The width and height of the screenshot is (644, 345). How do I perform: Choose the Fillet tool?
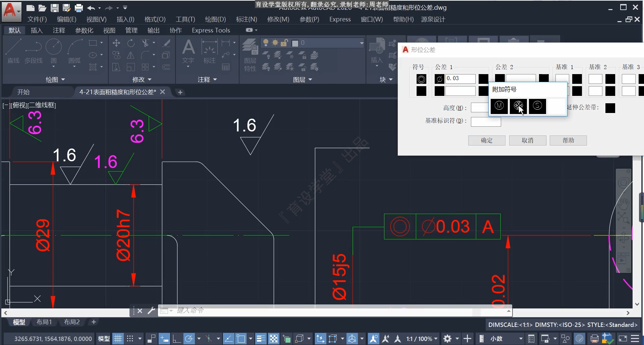pyautogui.click(x=145, y=55)
